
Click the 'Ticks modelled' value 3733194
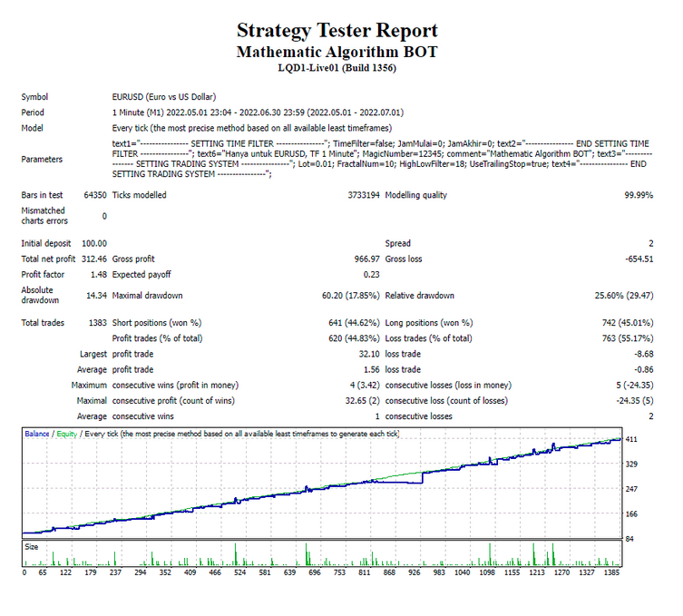[x=364, y=195]
